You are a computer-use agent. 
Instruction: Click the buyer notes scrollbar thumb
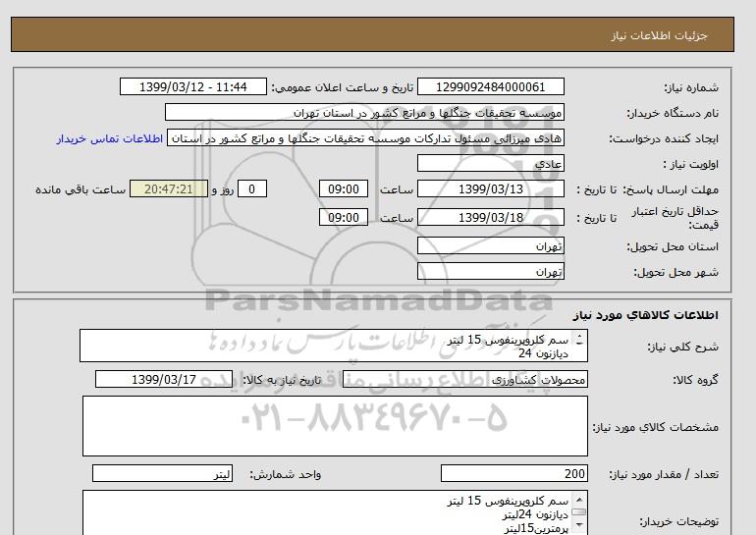(x=579, y=511)
